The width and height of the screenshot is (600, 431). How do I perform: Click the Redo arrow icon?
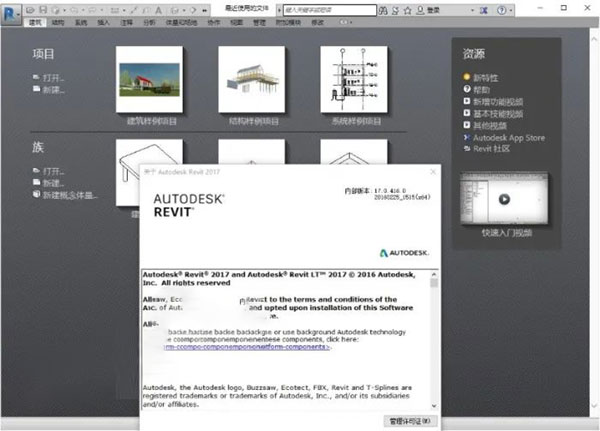(x=92, y=10)
